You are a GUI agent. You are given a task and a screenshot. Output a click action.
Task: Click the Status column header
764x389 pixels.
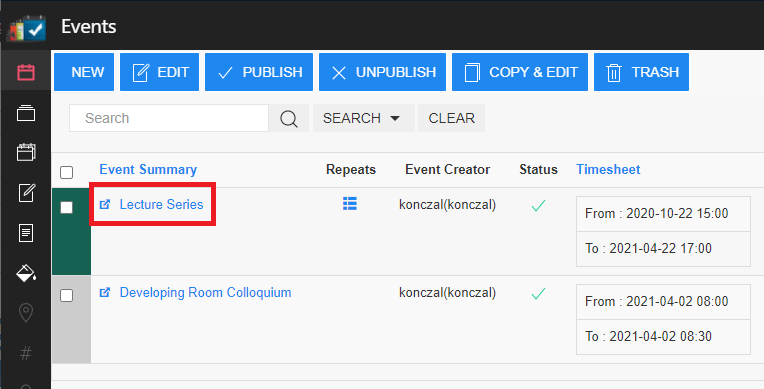coord(538,169)
